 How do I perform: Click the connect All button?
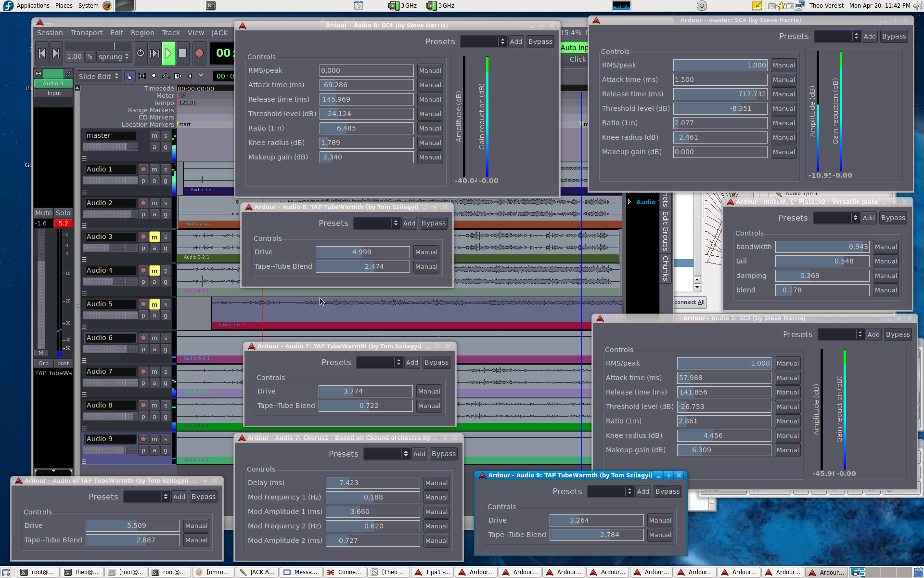pos(690,302)
